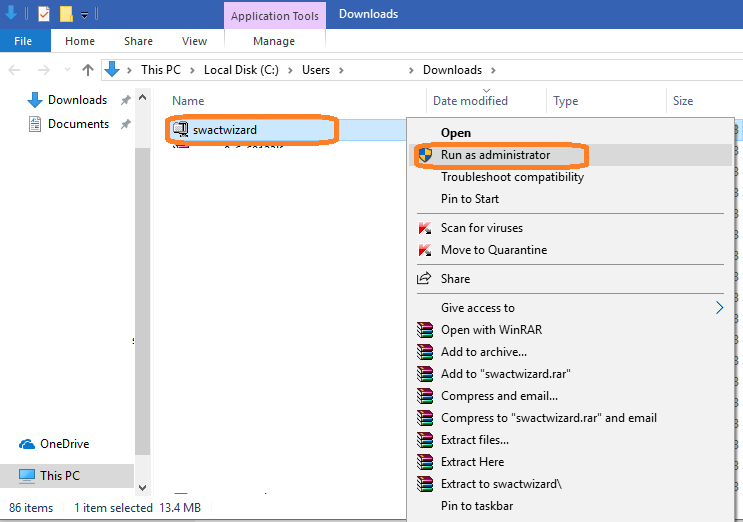This screenshot has height=522, width=743.
Task: Select This PC in breadcrumb path
Action: [x=161, y=70]
